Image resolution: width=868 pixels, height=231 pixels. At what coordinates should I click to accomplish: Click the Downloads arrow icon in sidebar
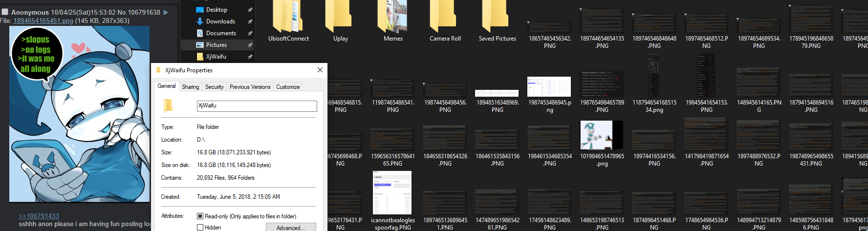coord(200,21)
